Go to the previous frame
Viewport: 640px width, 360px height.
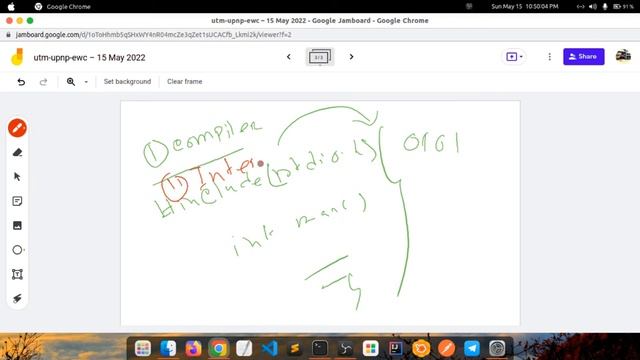[x=289, y=57]
